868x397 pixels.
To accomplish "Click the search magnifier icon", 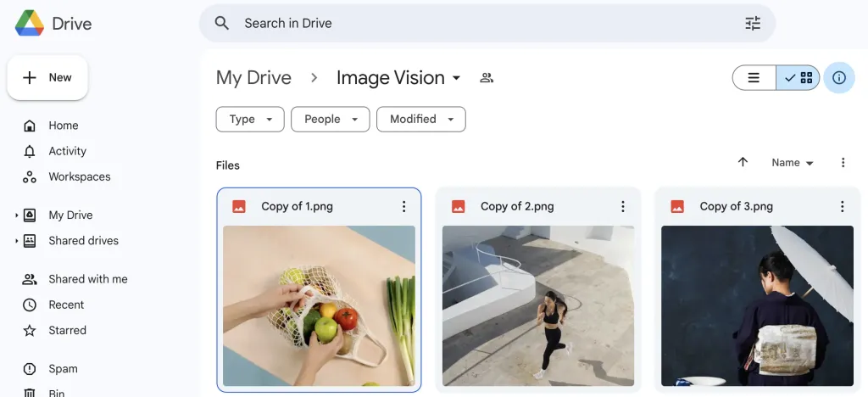I will click(x=222, y=24).
